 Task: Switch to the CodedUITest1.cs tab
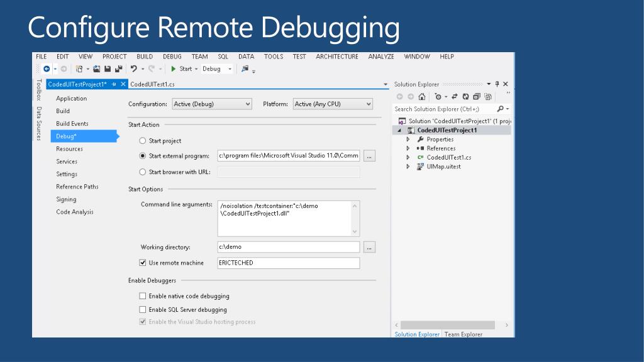point(152,84)
